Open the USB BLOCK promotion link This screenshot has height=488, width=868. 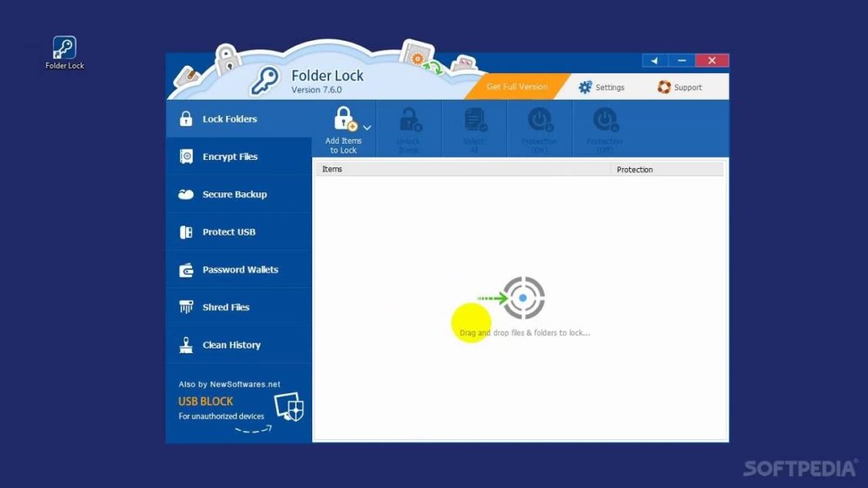[x=204, y=400]
